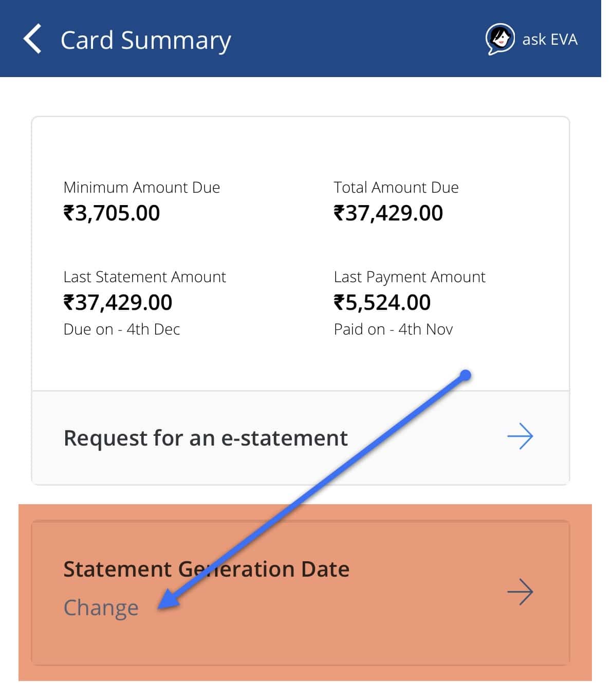Click the blue annotation arrow start dot
This screenshot has height=700, width=613.
[x=466, y=375]
